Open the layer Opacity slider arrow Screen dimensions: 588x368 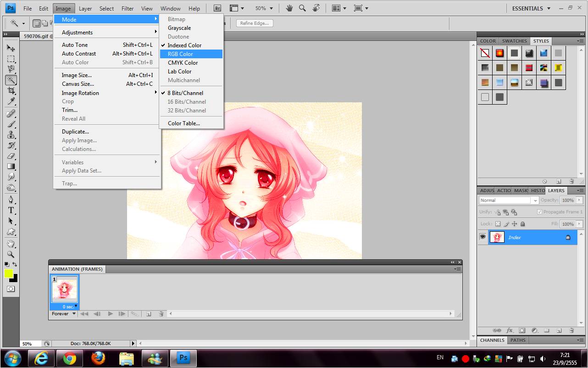tap(579, 200)
